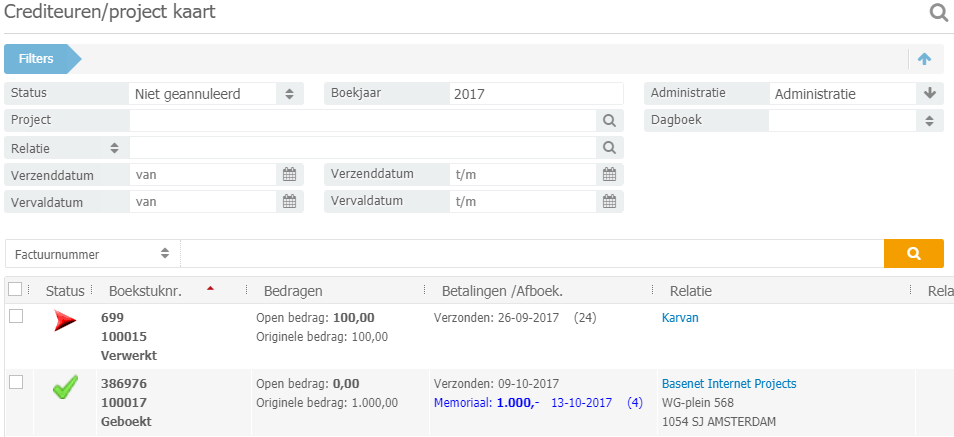
Task: Toggle the select-all checkbox in the table header
Action: click(15, 290)
